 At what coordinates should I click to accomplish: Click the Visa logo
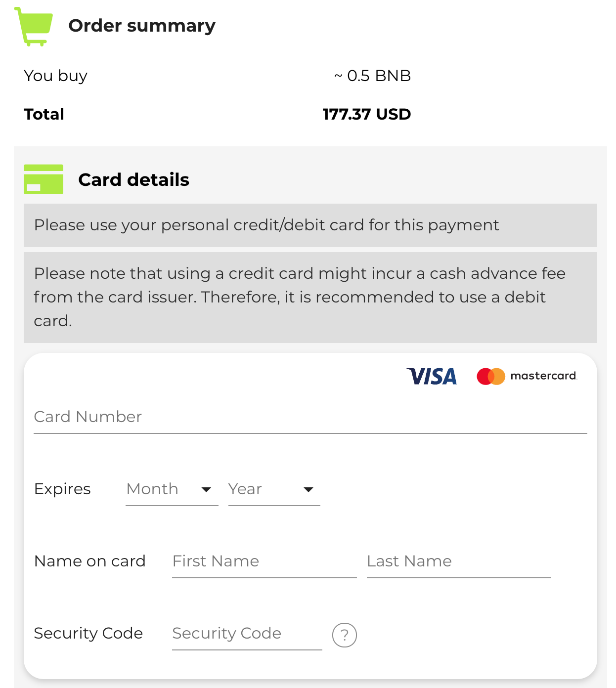click(x=432, y=377)
